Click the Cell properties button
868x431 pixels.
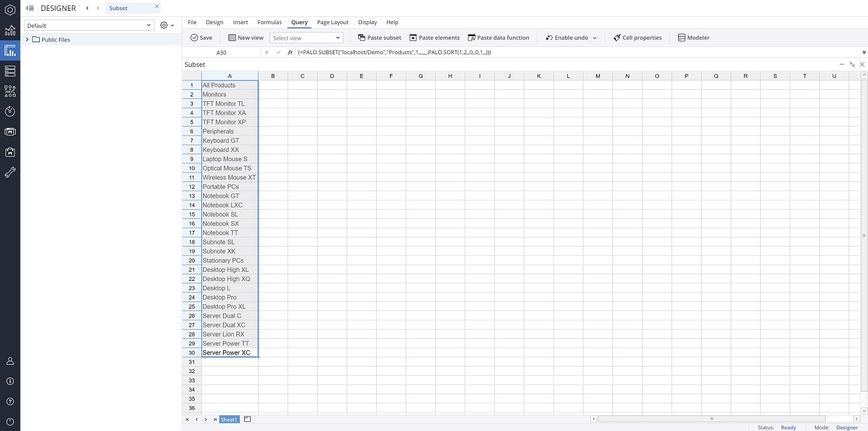(x=637, y=38)
